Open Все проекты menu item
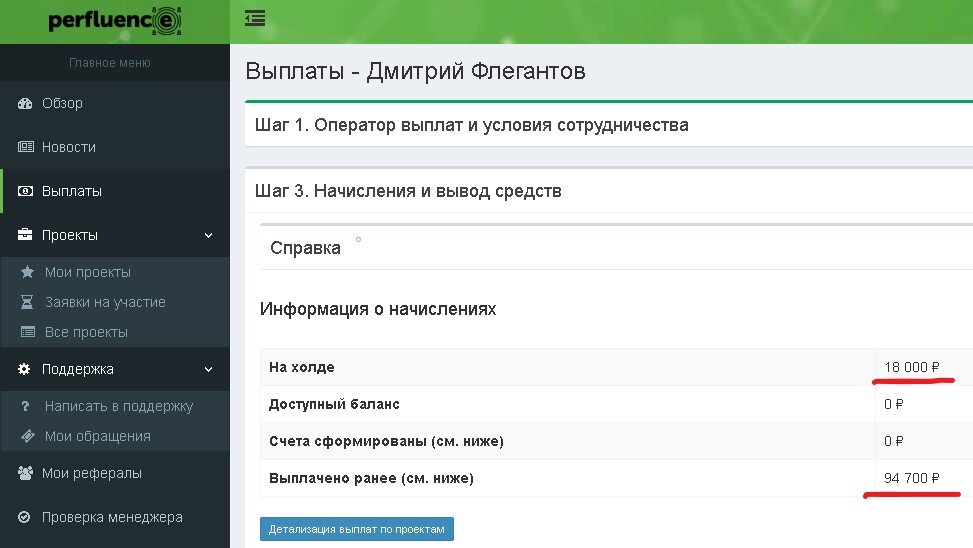973x548 pixels. pos(86,333)
